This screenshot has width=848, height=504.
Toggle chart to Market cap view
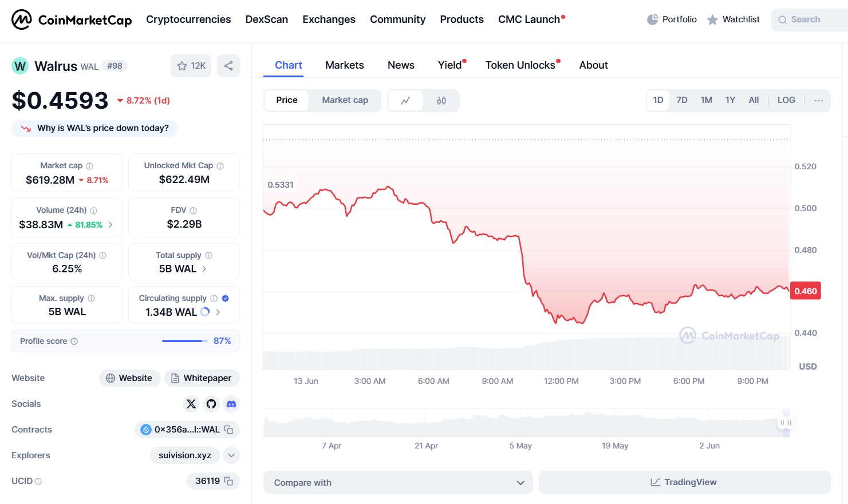tap(345, 100)
